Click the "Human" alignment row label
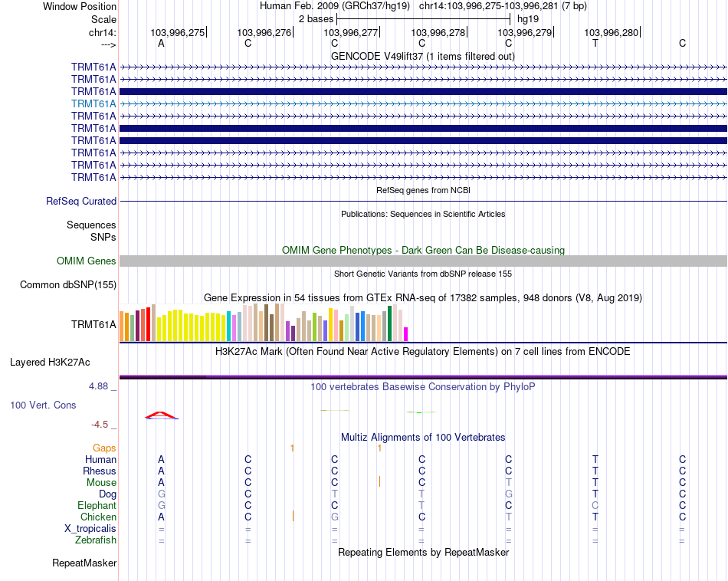The height and width of the screenshot is (581, 728). click(x=100, y=459)
